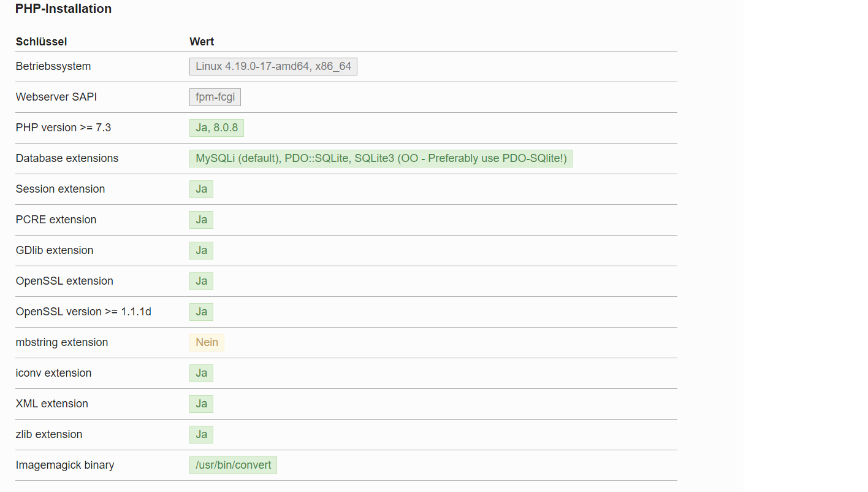The image size is (868, 492).
Task: Click the Ja badge for OpenSSL version
Action: 201,312
